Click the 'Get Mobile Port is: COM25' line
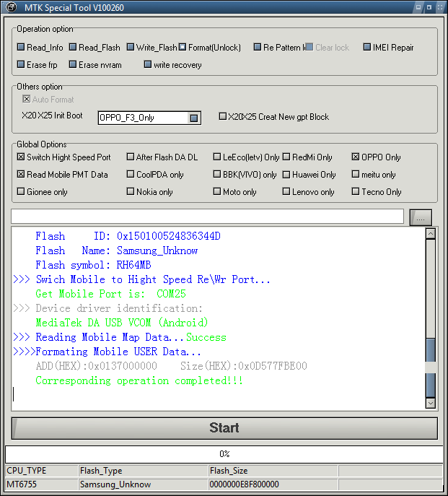The image size is (448, 496). 110,294
